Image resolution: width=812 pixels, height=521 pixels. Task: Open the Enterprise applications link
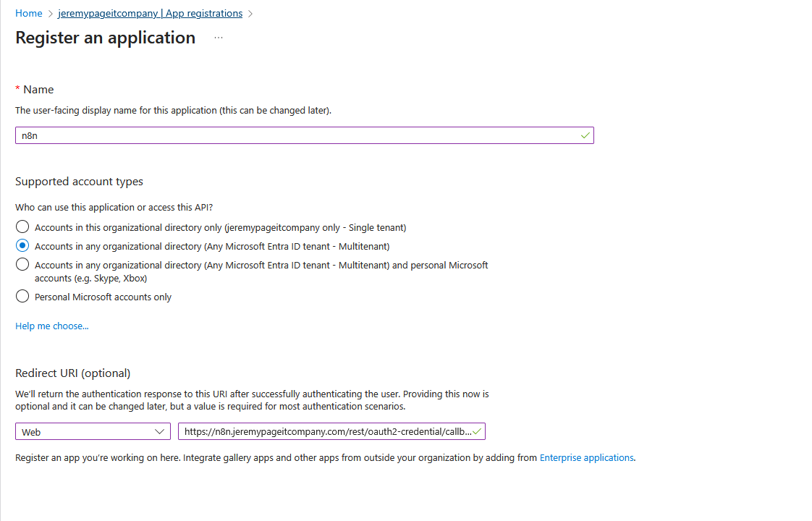point(586,458)
